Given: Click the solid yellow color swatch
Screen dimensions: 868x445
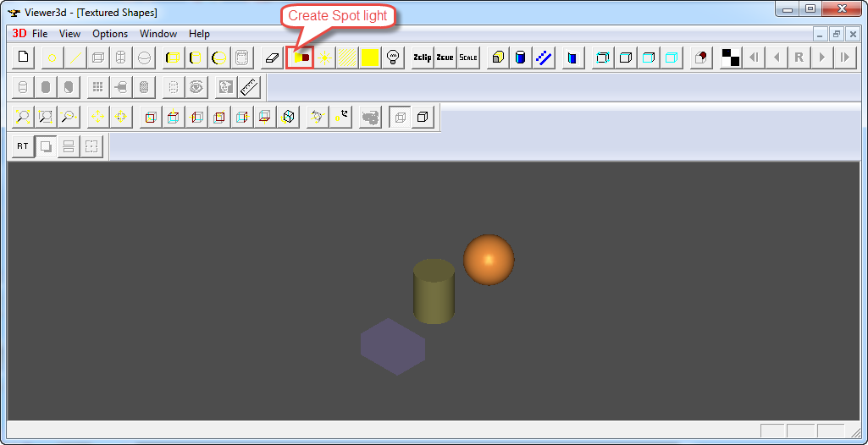Looking at the screenshot, I should [x=370, y=58].
